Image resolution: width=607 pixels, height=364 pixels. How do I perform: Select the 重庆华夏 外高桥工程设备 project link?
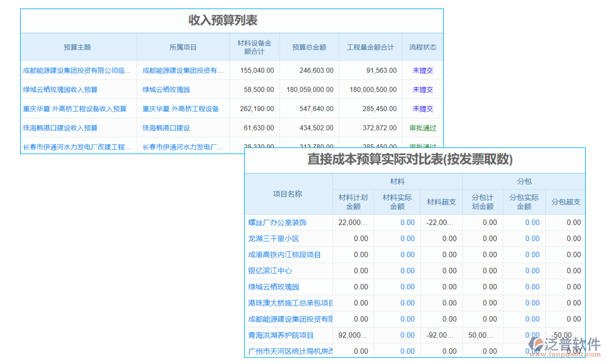click(x=182, y=109)
